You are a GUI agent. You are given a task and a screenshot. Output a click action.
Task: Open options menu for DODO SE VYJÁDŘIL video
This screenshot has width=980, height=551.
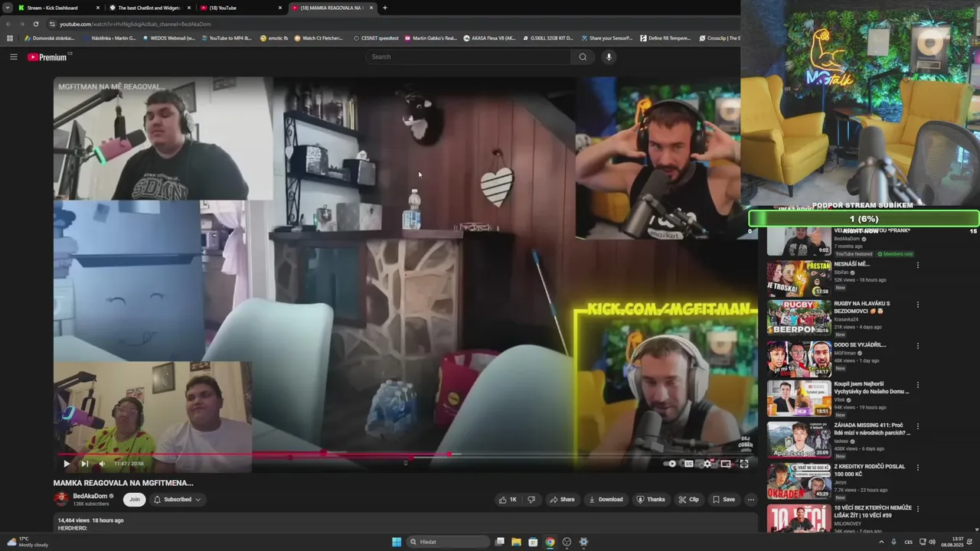pos(917,345)
